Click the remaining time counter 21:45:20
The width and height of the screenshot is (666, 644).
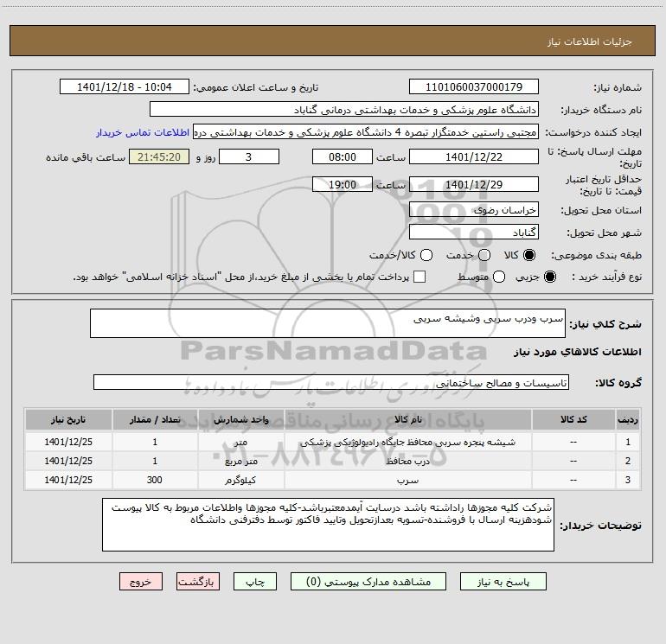pos(159,156)
